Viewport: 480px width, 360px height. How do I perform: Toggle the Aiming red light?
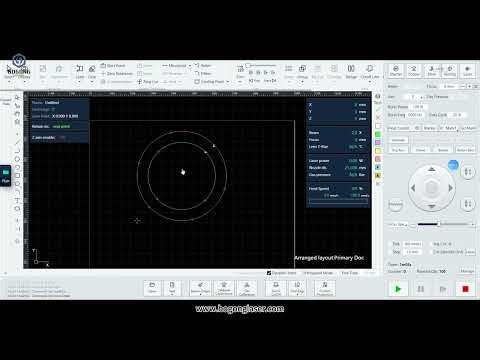450,71
